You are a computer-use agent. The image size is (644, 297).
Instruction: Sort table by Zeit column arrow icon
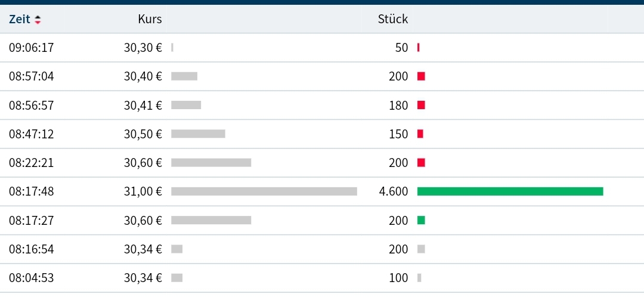tap(38, 20)
